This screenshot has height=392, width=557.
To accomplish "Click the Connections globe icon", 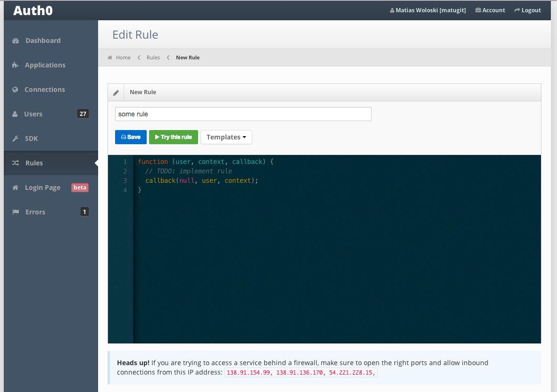I will coord(15,90).
